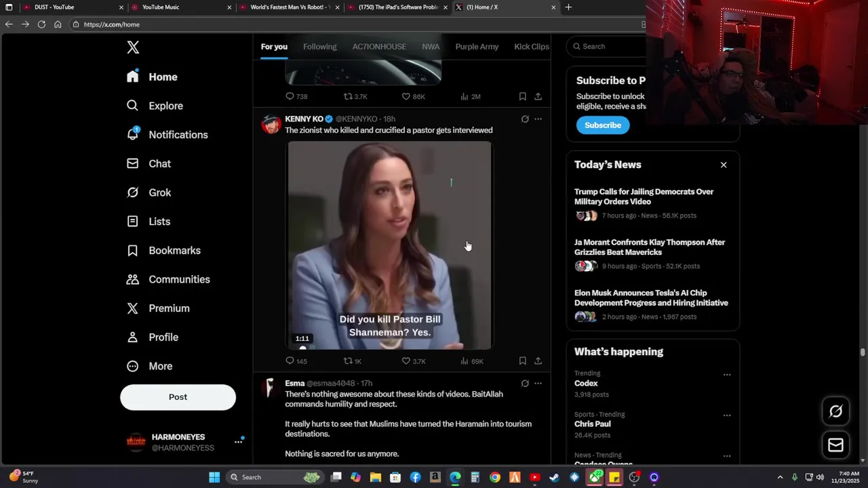Click the page vertical scrollbar thumb

pyautogui.click(x=863, y=352)
